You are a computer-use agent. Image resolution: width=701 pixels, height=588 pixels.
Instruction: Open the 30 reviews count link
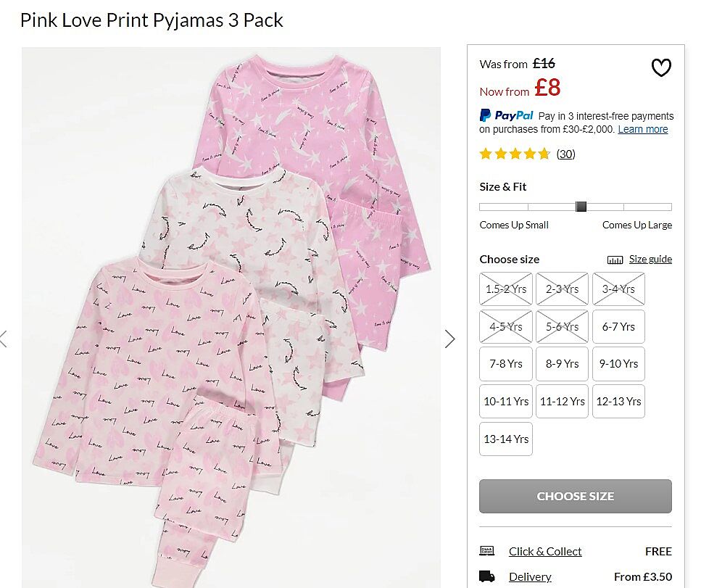coord(565,154)
